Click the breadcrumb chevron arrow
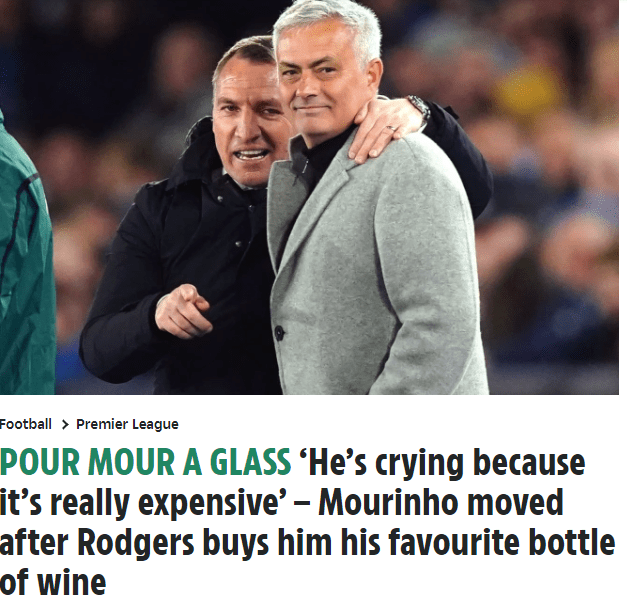This screenshot has height=600, width=627. pyautogui.click(x=65, y=425)
